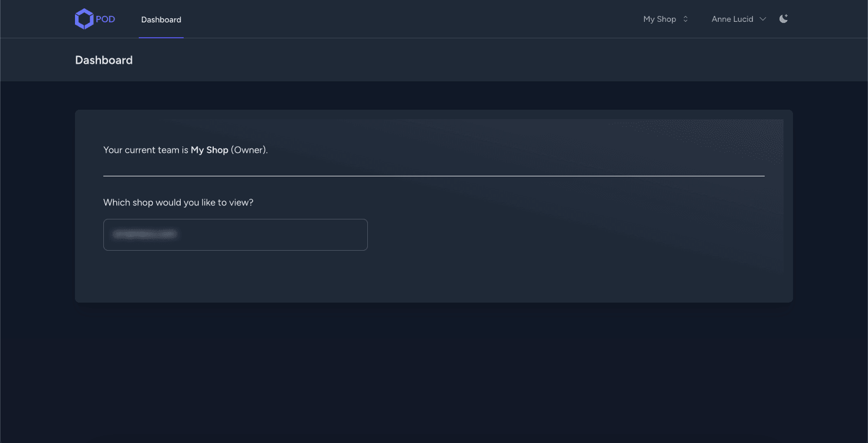Click the POD wordmark in the navbar
Image resolution: width=868 pixels, height=443 pixels.
105,18
